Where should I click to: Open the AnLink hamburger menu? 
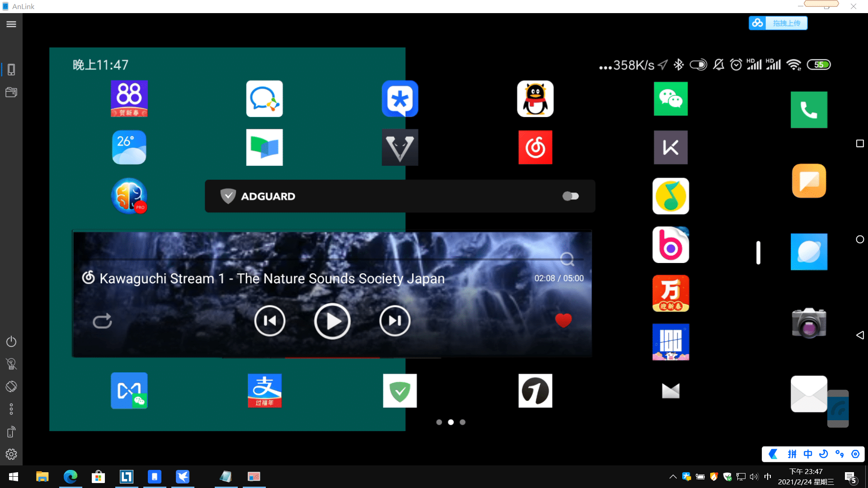11,24
